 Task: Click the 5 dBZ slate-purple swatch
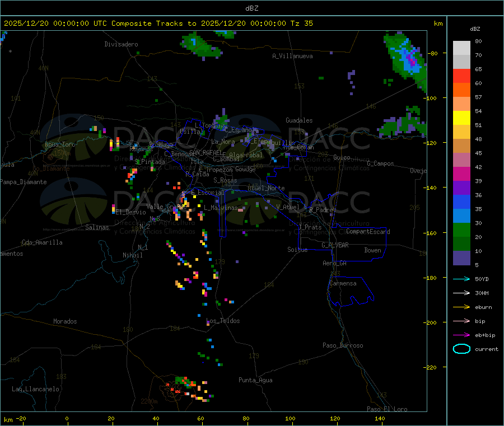click(x=461, y=258)
